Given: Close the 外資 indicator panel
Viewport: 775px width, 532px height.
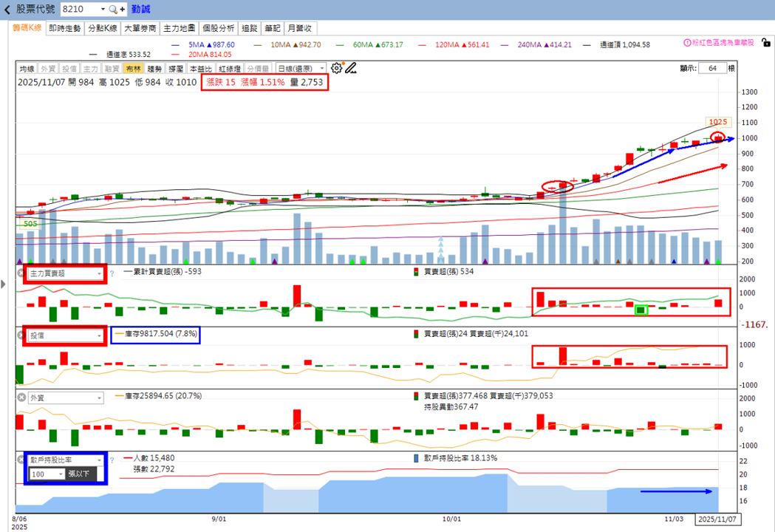Looking at the screenshot, I should click(21, 398).
